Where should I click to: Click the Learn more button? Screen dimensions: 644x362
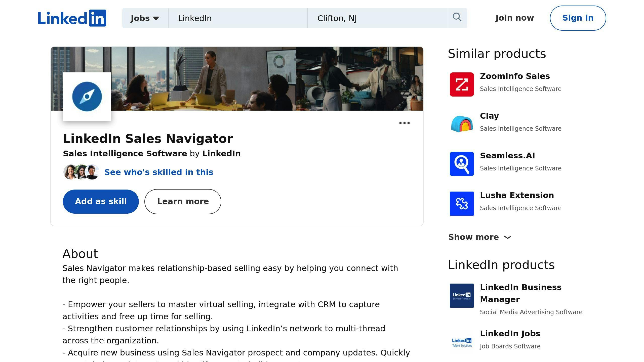pyautogui.click(x=183, y=201)
